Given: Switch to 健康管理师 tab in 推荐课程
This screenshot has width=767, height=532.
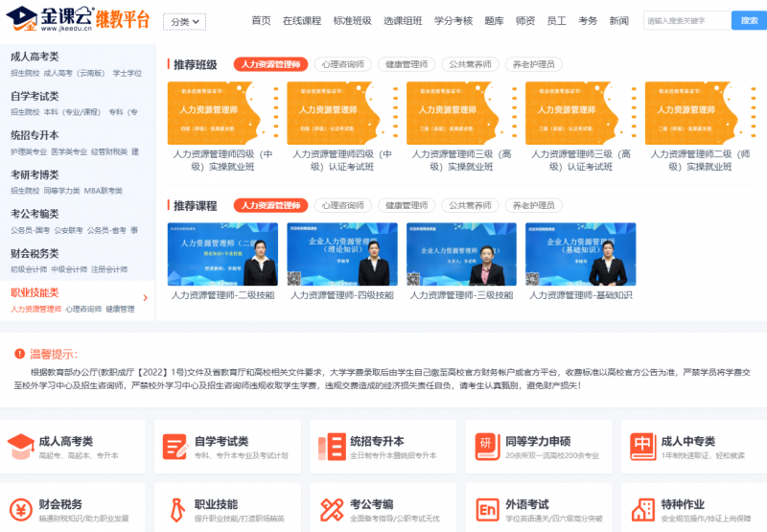Looking at the screenshot, I should [x=407, y=205].
